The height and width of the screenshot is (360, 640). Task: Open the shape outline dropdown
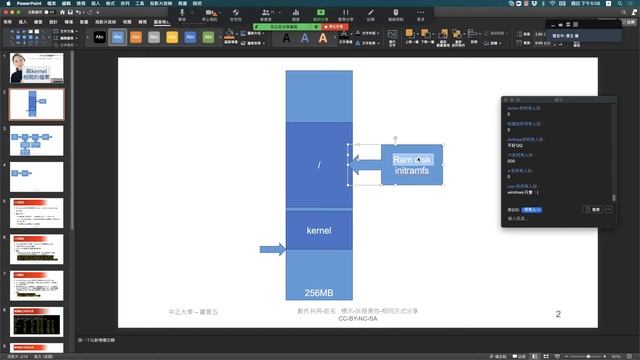(x=253, y=33)
